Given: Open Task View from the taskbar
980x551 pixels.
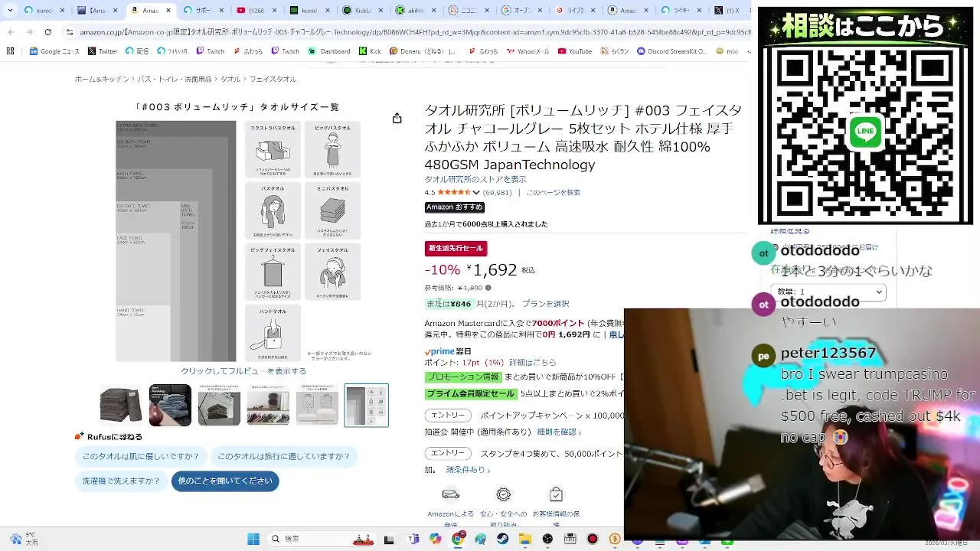Looking at the screenshot, I should coord(389,539).
